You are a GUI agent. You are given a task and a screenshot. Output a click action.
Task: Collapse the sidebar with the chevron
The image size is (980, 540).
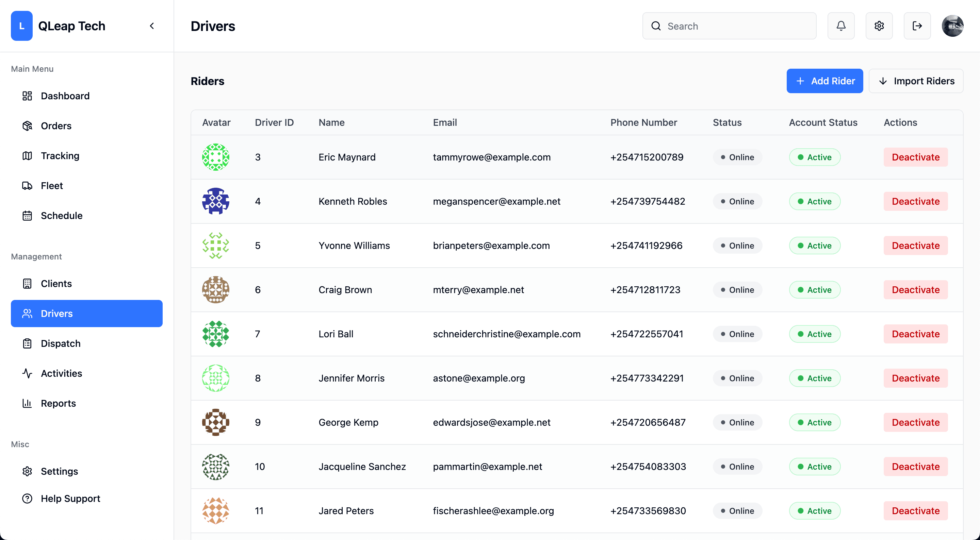coord(152,26)
